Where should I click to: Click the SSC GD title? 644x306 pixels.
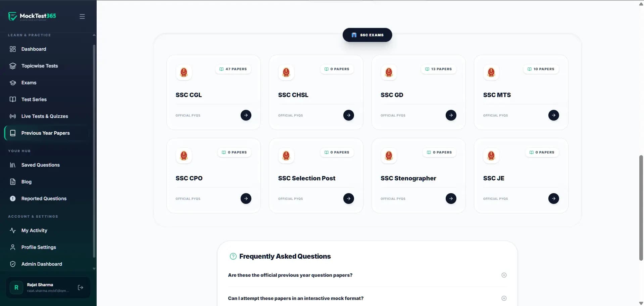click(392, 95)
